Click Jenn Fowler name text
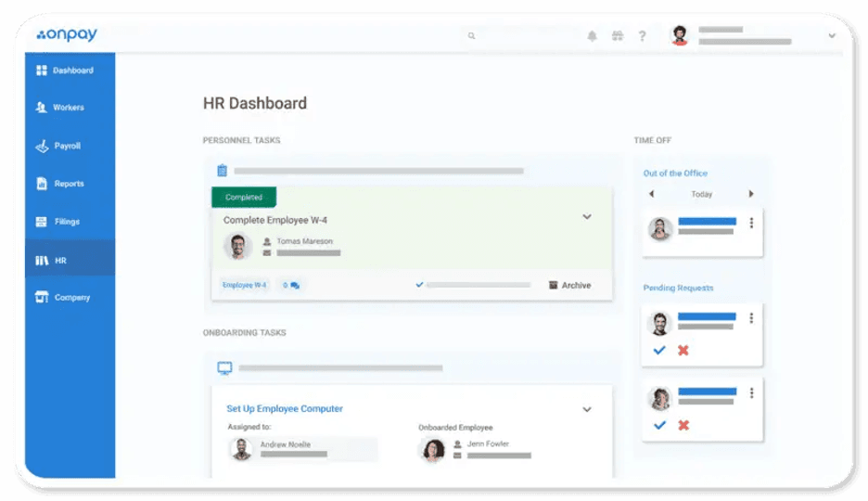The height and width of the screenshot is (501, 868). point(488,444)
